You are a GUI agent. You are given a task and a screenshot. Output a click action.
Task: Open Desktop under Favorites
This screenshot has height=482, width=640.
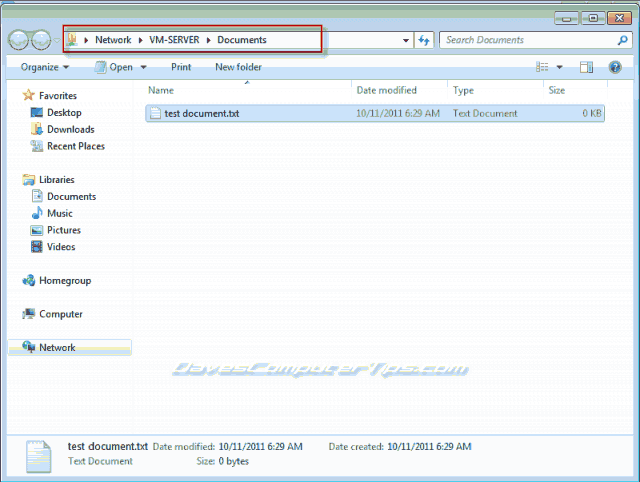[64, 113]
